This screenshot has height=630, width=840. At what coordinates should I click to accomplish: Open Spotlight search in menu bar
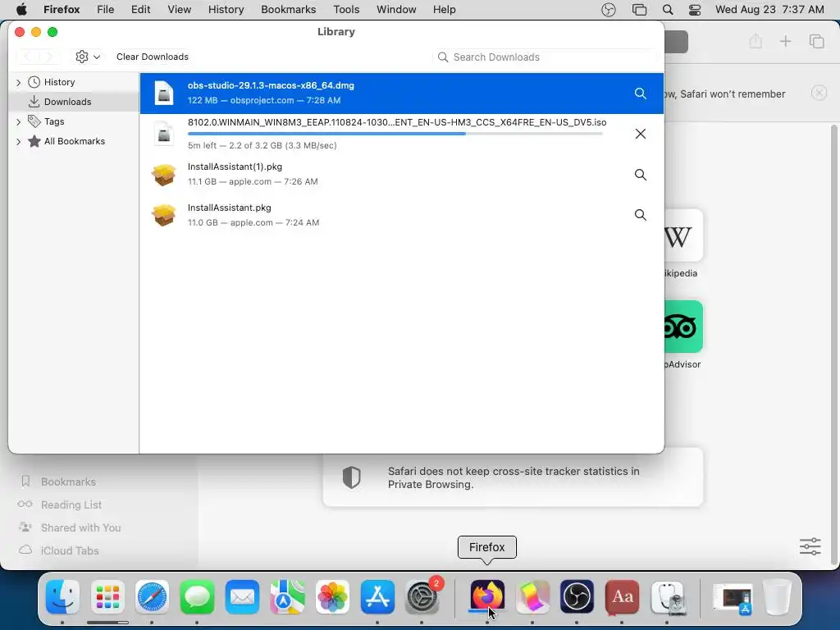(668, 10)
